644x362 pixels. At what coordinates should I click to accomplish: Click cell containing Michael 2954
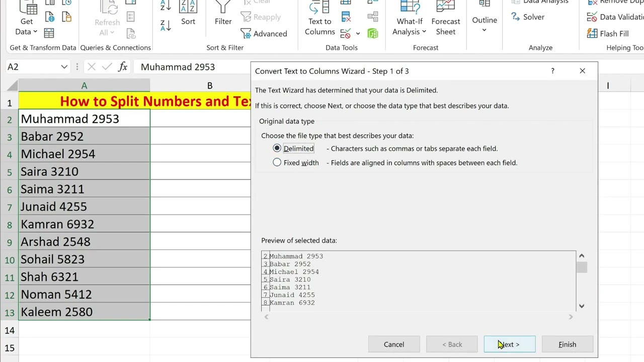point(84,154)
